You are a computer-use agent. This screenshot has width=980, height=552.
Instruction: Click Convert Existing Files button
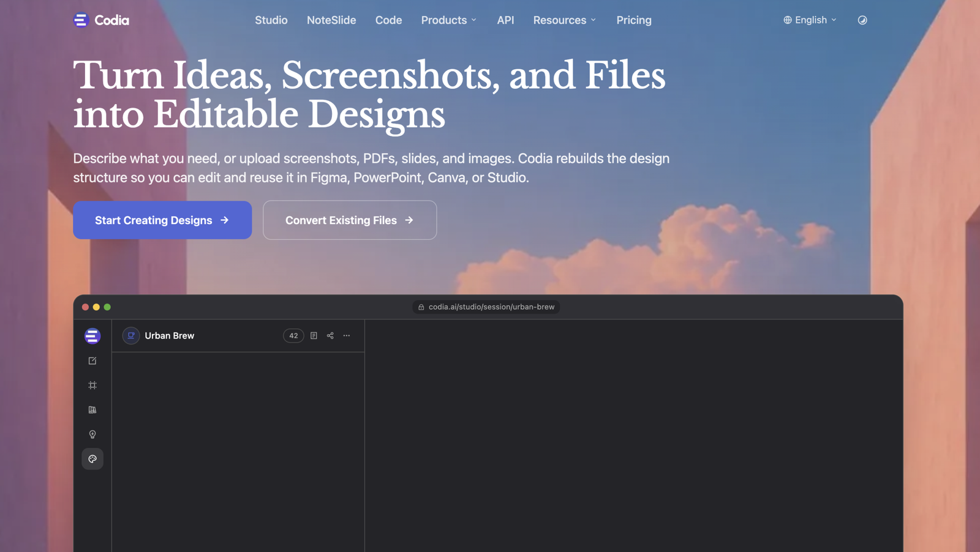click(350, 220)
